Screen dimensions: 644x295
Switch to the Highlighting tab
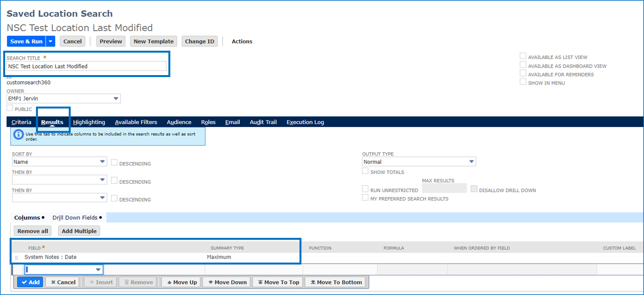[89, 122]
